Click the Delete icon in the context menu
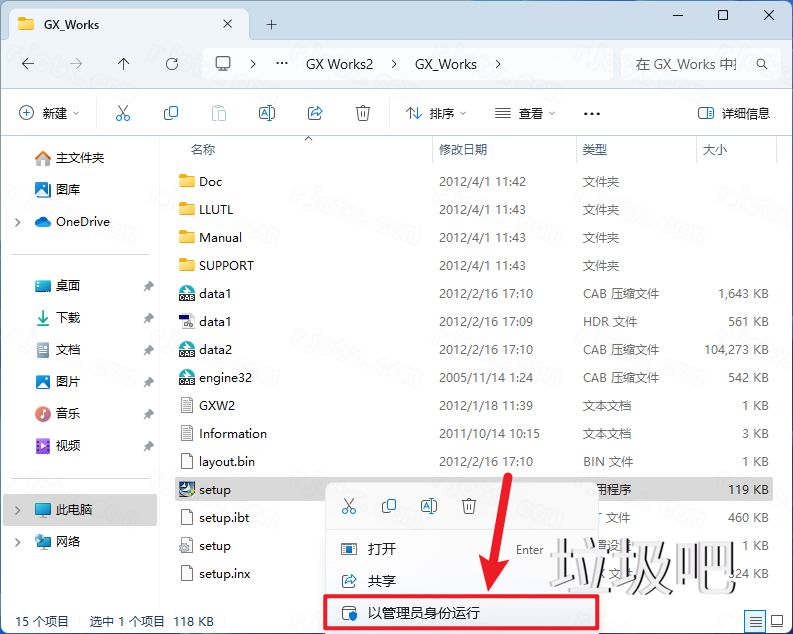 coord(469,506)
